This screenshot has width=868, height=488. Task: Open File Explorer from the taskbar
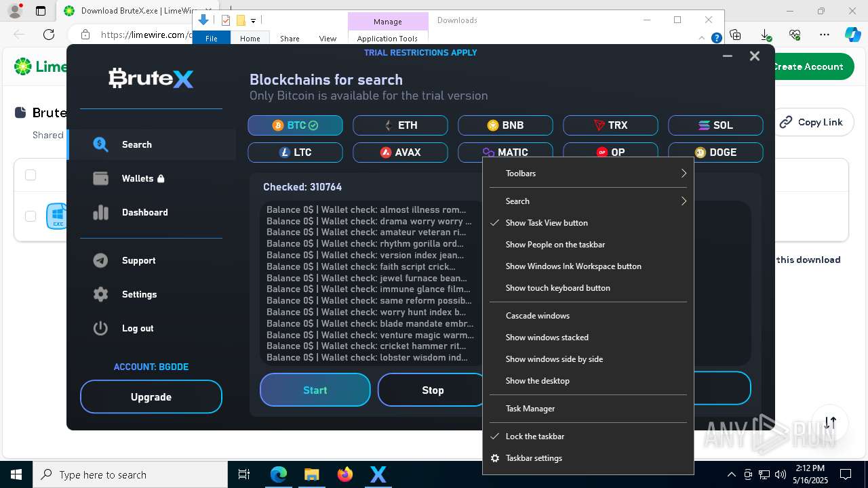[311, 474]
